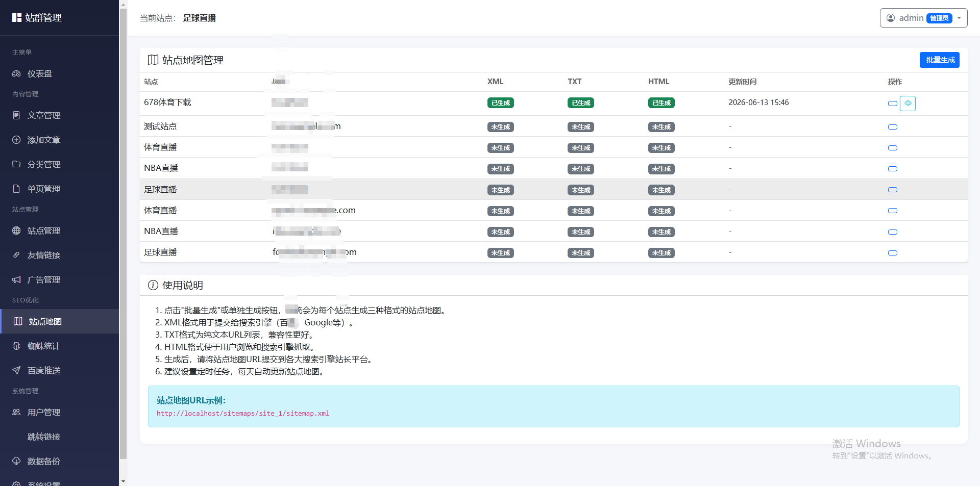
Task: Click the info icon beside 使用说明
Action: click(153, 285)
